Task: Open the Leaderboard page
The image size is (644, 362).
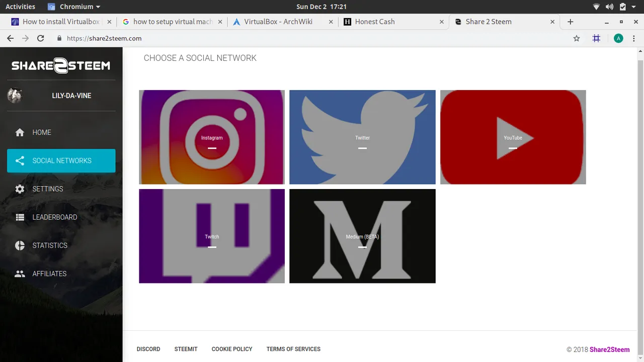Action: tap(61, 217)
